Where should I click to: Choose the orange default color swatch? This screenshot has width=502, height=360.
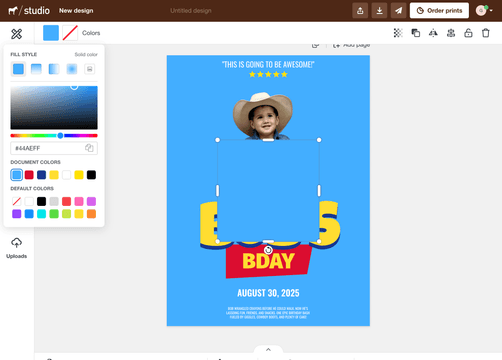[91, 214]
